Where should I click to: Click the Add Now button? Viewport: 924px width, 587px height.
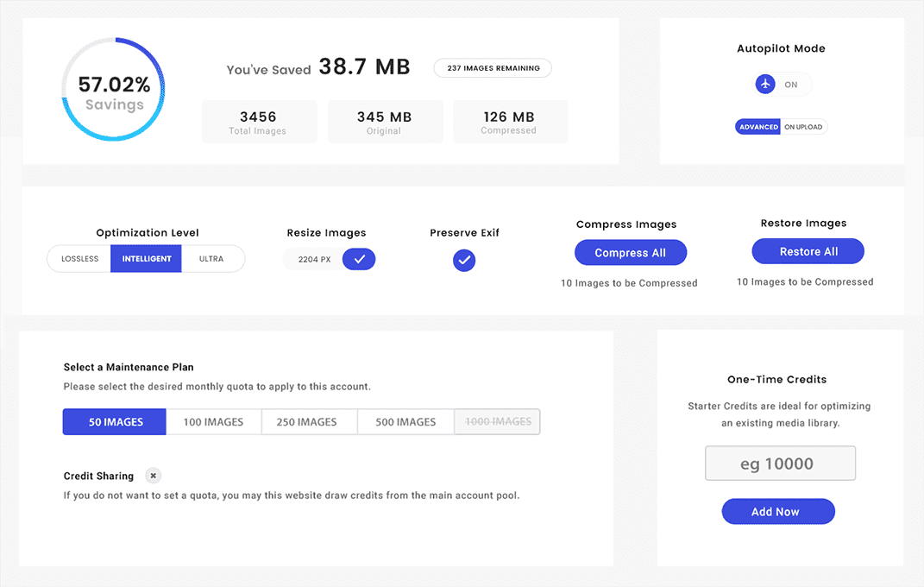[x=778, y=512]
